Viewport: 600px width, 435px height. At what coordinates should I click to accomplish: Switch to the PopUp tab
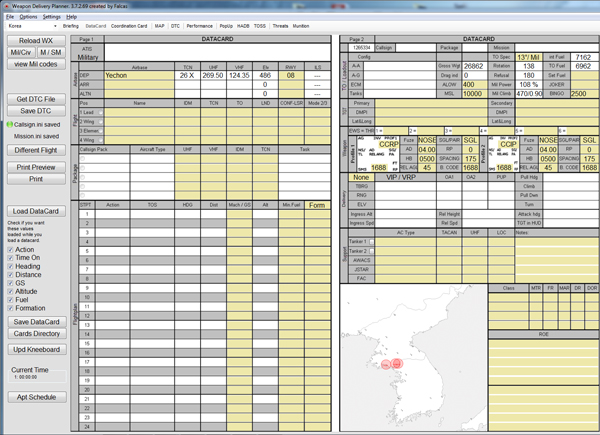point(226,26)
